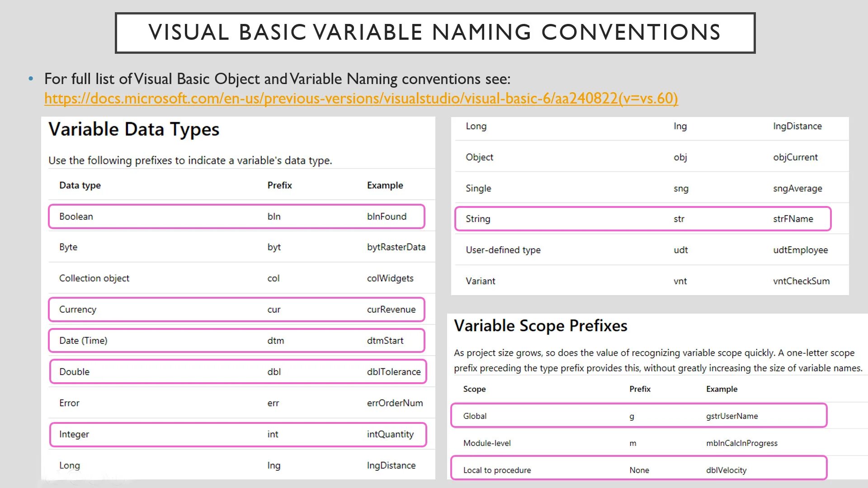Click the 'curRevenue' example
The height and width of the screenshot is (488, 868).
tap(391, 310)
